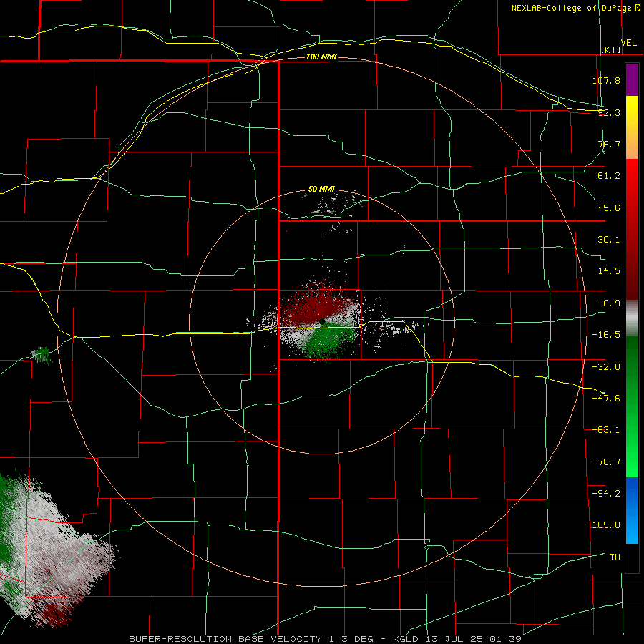The height and width of the screenshot is (644, 644).
Task: Click the purple top segment of velocity scale
Action: [632, 79]
